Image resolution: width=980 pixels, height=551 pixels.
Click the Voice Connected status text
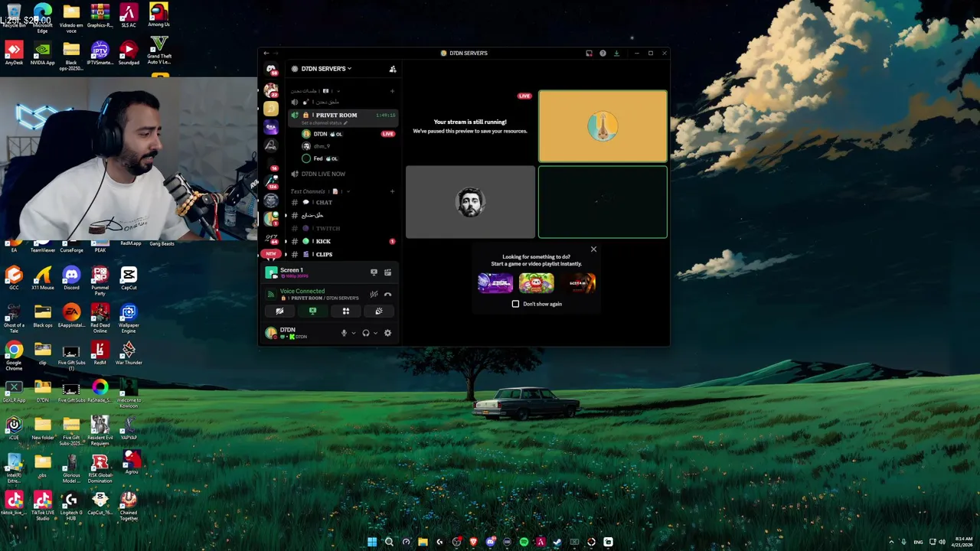[x=302, y=291]
